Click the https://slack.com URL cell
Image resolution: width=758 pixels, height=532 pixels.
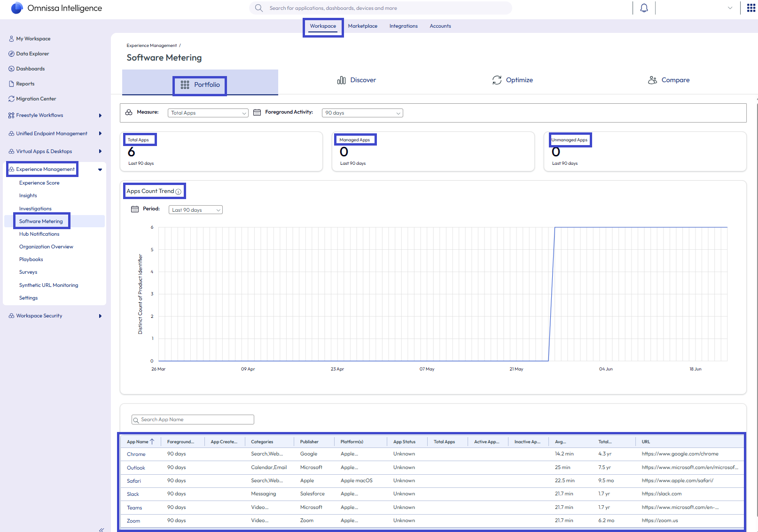pos(662,494)
